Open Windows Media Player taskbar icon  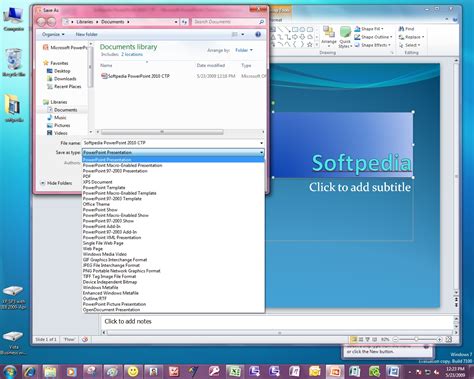tap(71, 371)
